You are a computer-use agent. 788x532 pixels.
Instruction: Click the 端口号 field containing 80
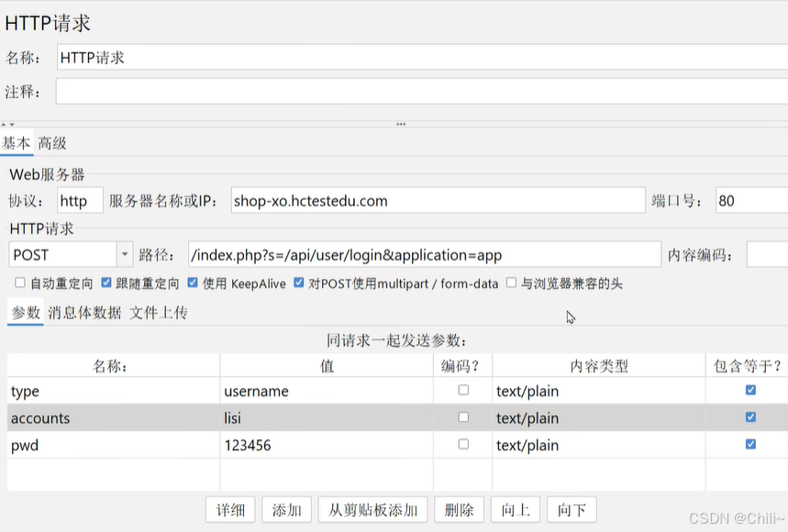pyautogui.click(x=752, y=201)
